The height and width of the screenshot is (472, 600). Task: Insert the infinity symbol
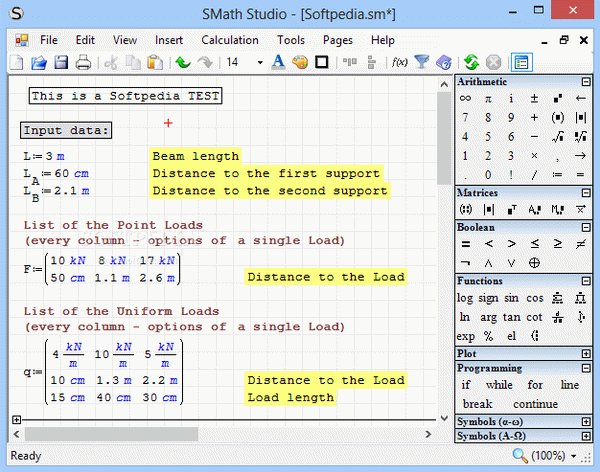[x=465, y=98]
